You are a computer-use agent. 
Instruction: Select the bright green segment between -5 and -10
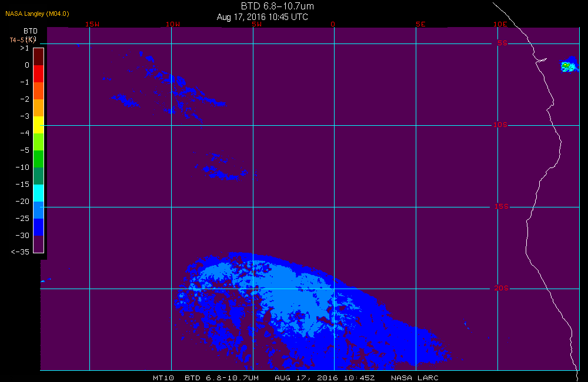pos(39,159)
